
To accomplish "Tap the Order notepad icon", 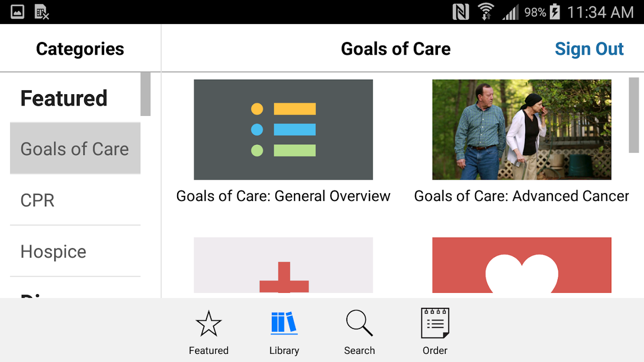I will pyautogui.click(x=435, y=324).
